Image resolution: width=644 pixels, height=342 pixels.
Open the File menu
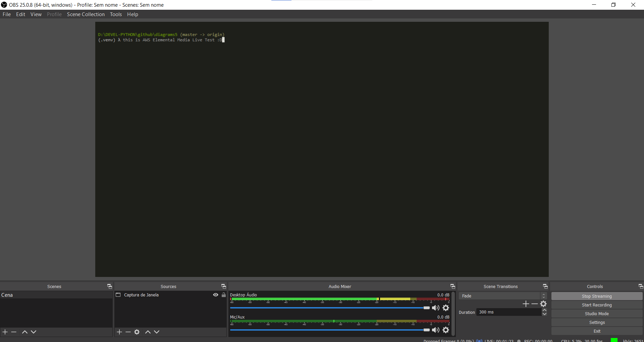[7, 14]
